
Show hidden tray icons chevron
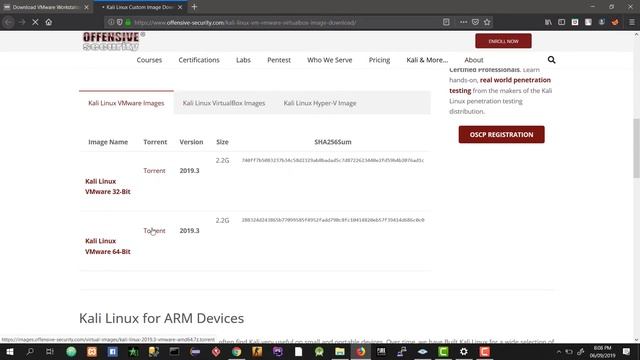tap(559, 352)
